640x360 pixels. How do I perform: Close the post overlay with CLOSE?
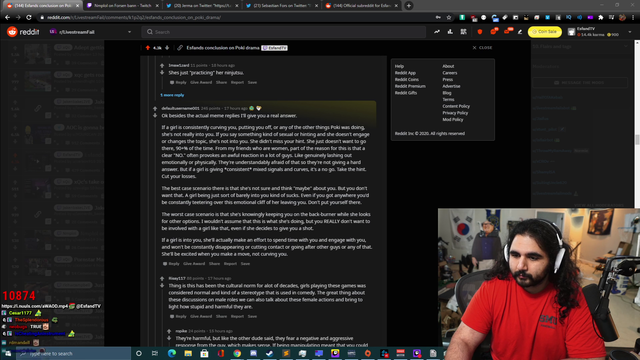click(482, 48)
